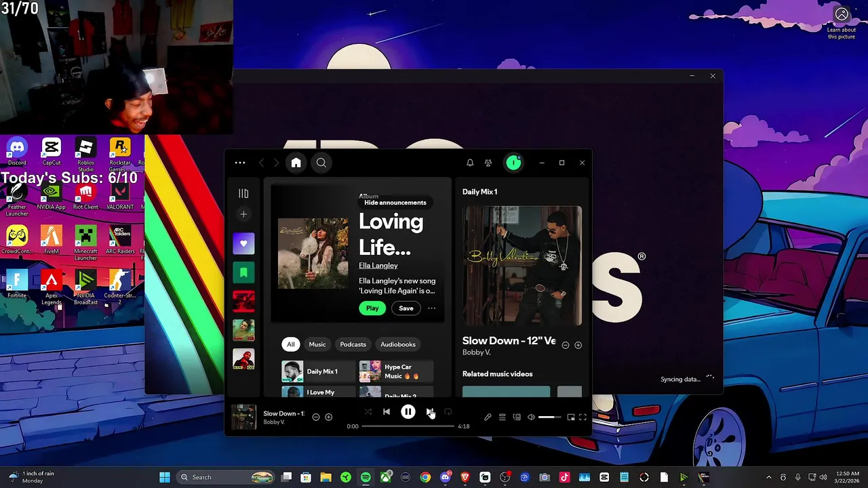Enter Spotify full screen mode
This screenshot has width=868, height=488.
click(x=583, y=418)
